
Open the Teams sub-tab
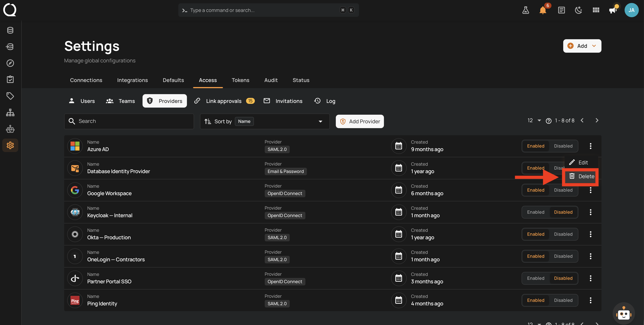[121, 101]
